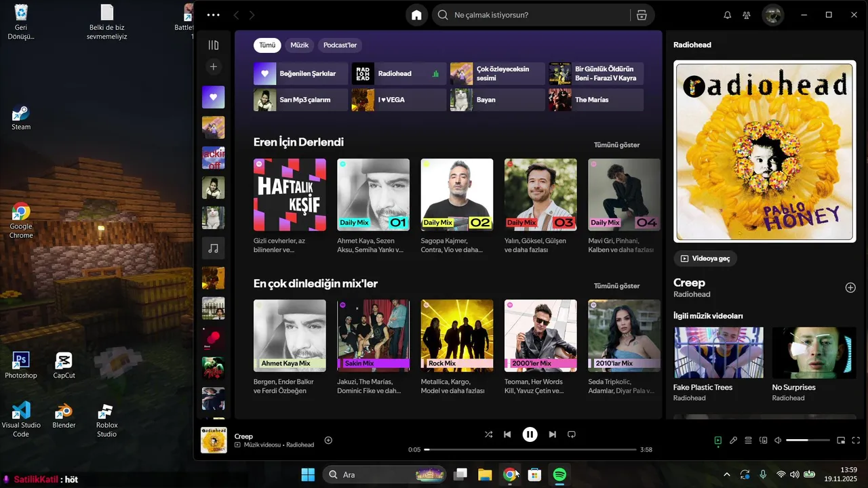Open the Daily Mix 03 cover

(x=540, y=195)
